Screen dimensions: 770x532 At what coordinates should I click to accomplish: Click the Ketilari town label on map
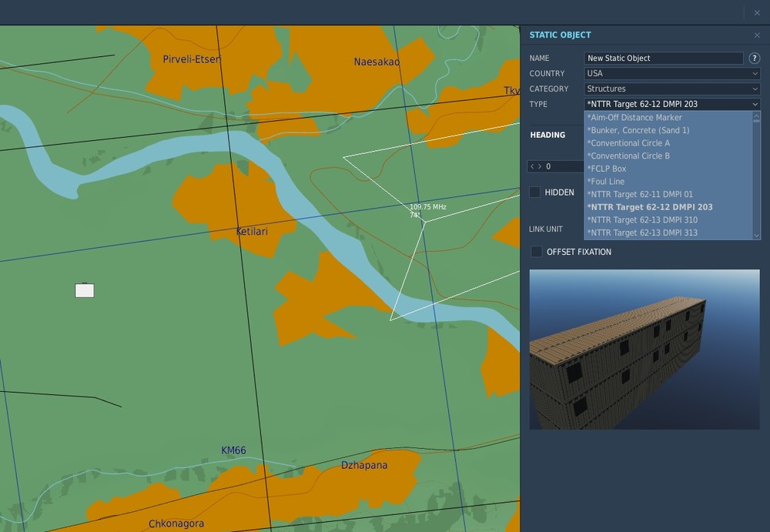click(252, 232)
